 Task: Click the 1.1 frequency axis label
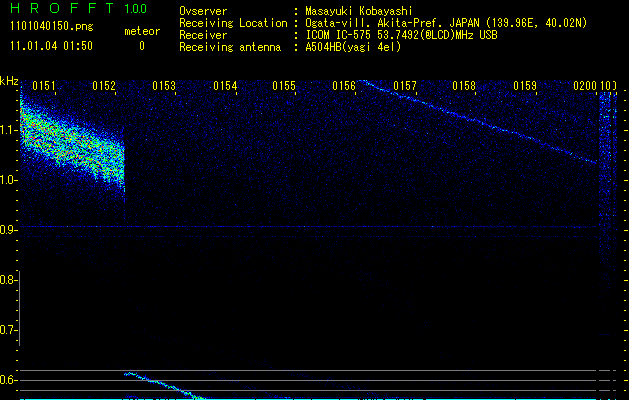click(x=9, y=130)
